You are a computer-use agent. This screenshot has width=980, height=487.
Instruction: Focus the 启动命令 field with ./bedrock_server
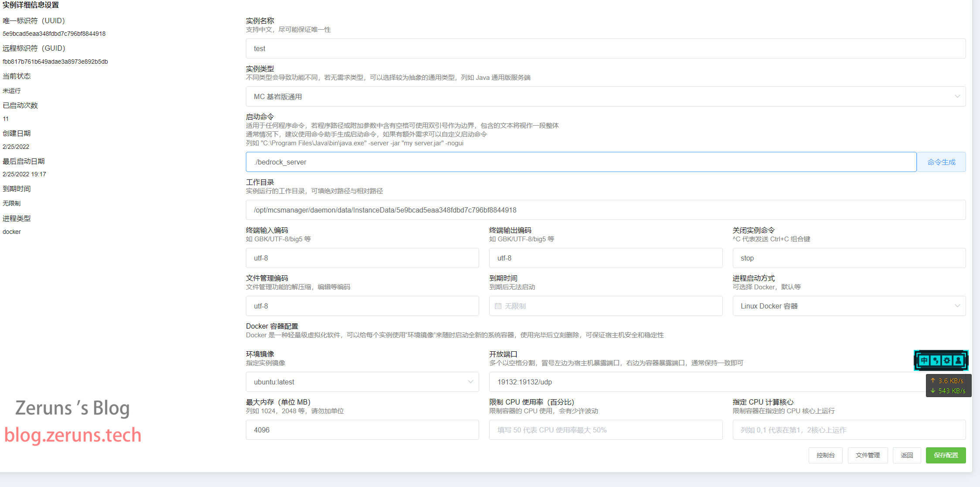tap(581, 162)
